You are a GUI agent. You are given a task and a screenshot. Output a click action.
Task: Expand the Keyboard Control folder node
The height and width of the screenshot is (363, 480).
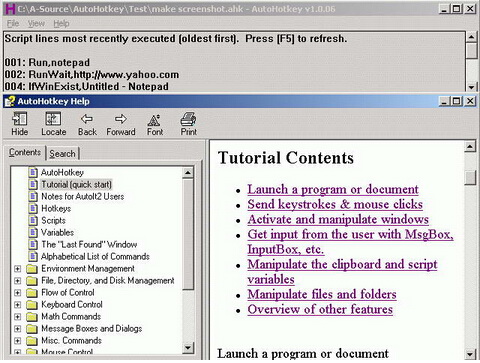[x=18, y=305]
